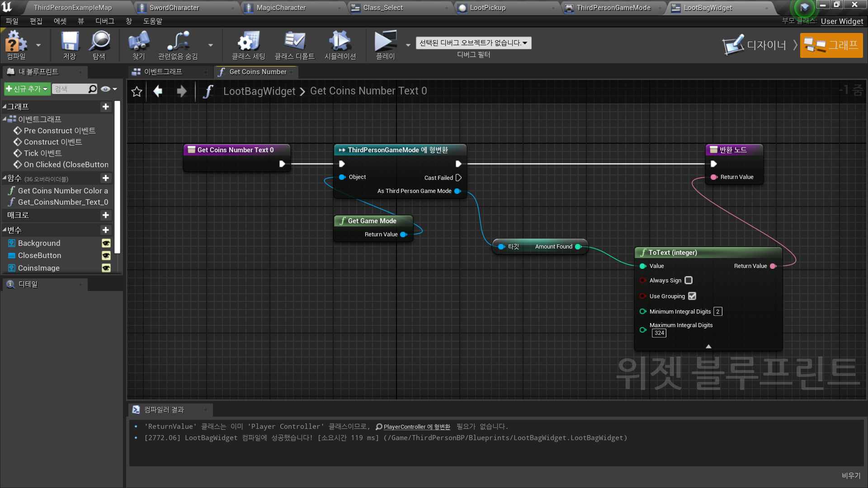Open the debug object filter dropdown
Screen dimensions: 868x488
473,43
